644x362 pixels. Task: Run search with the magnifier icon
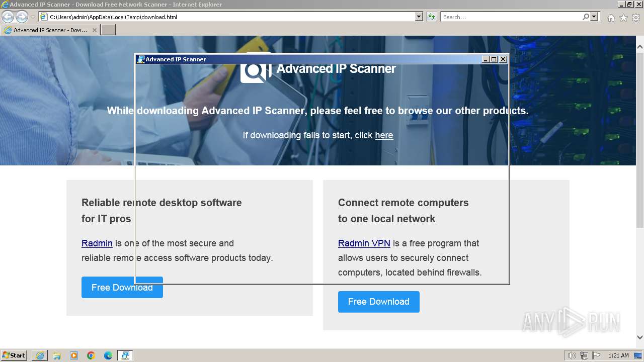(x=586, y=17)
